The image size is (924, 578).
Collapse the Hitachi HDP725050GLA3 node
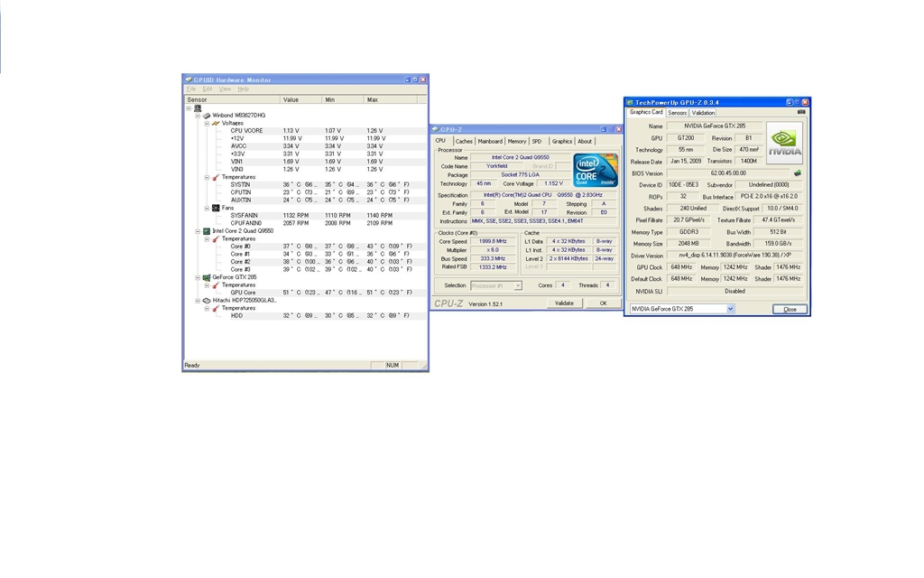(198, 301)
